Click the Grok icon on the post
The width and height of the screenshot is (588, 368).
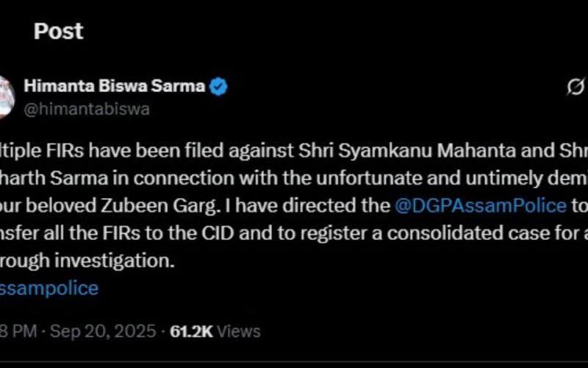tap(575, 87)
